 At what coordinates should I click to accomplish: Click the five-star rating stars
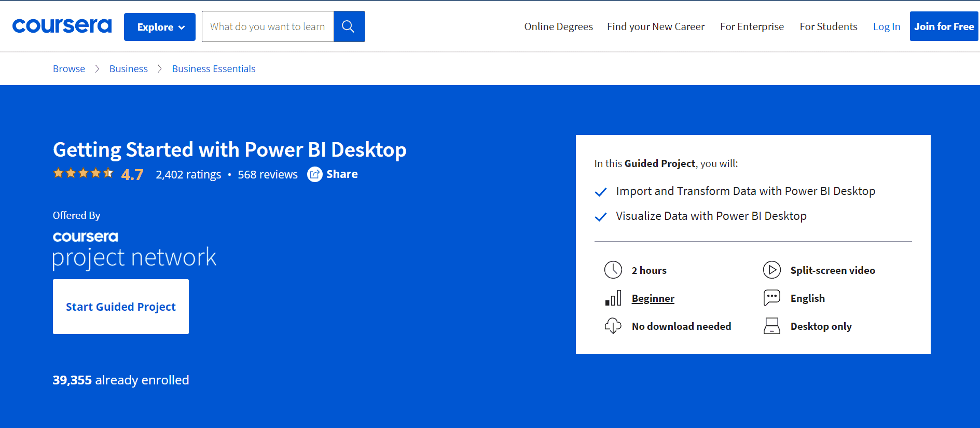point(83,173)
